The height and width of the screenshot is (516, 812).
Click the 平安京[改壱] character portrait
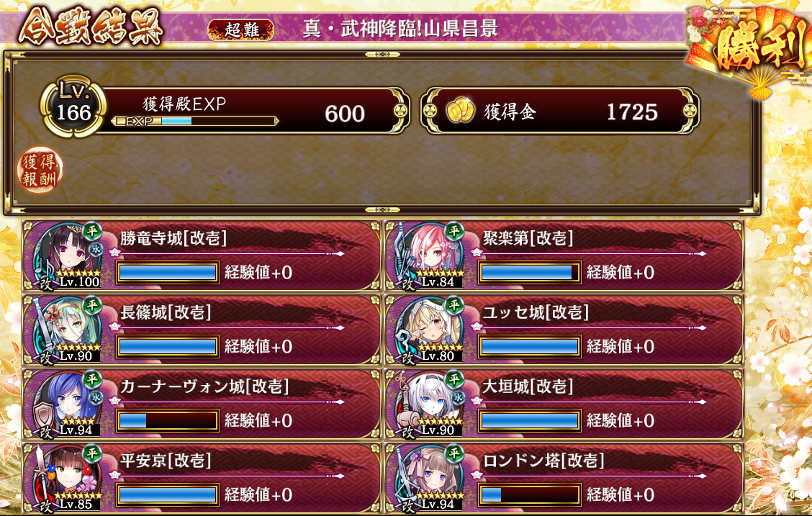[x=69, y=476]
